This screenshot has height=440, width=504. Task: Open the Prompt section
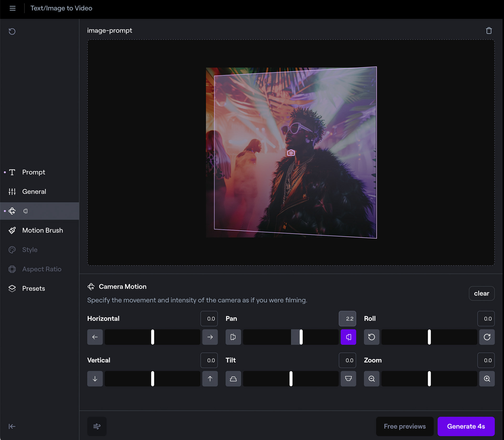tap(39, 172)
